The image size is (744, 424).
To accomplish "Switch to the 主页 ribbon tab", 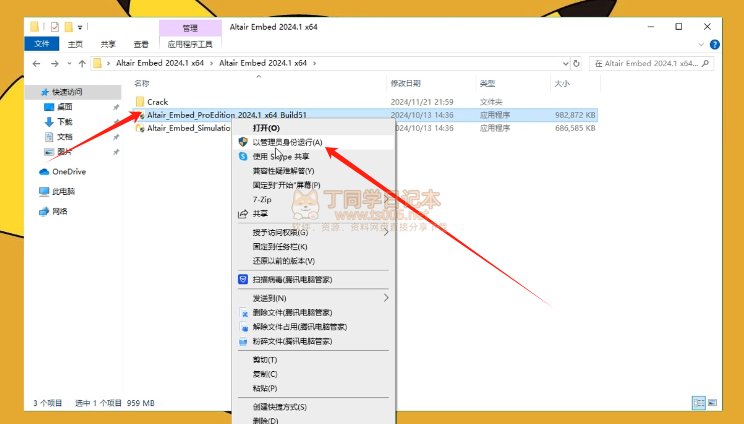I will [x=75, y=44].
